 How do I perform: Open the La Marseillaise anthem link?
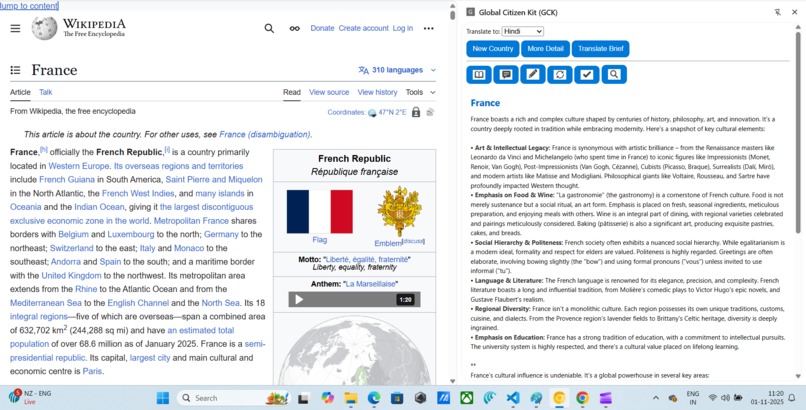370,284
